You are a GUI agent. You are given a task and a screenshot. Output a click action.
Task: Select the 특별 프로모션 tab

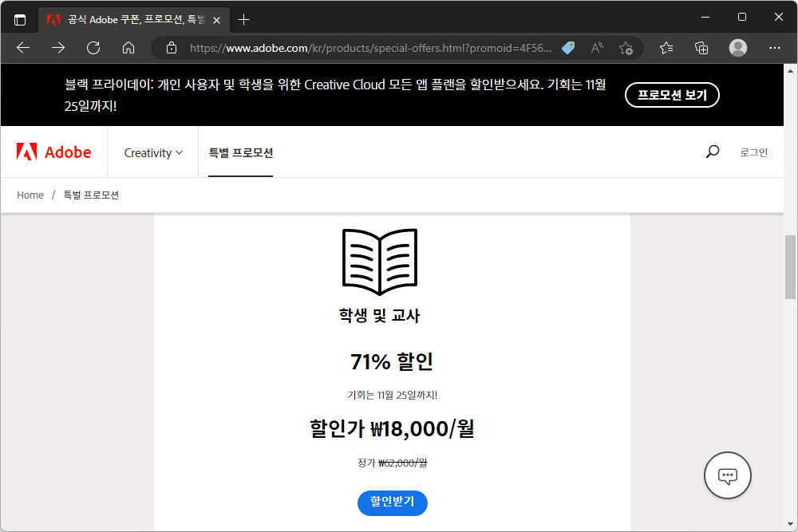(241, 152)
